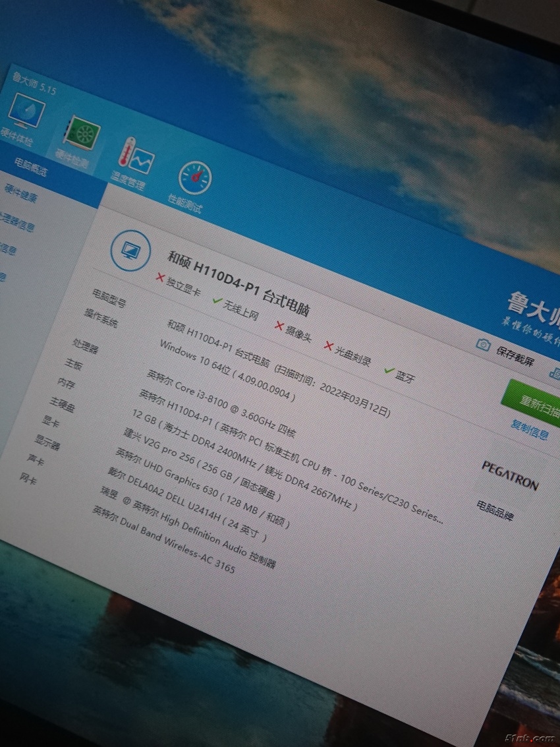Click 复制信息 link

pos(530,429)
